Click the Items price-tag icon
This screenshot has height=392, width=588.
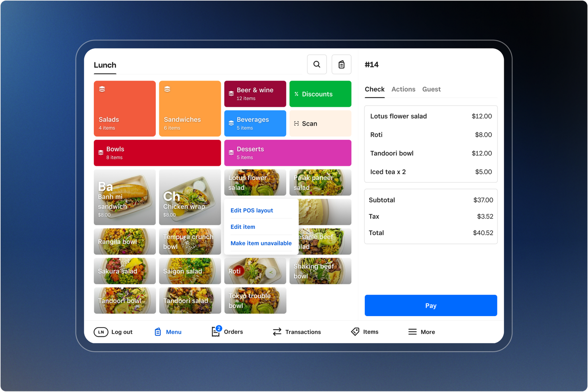tap(355, 332)
